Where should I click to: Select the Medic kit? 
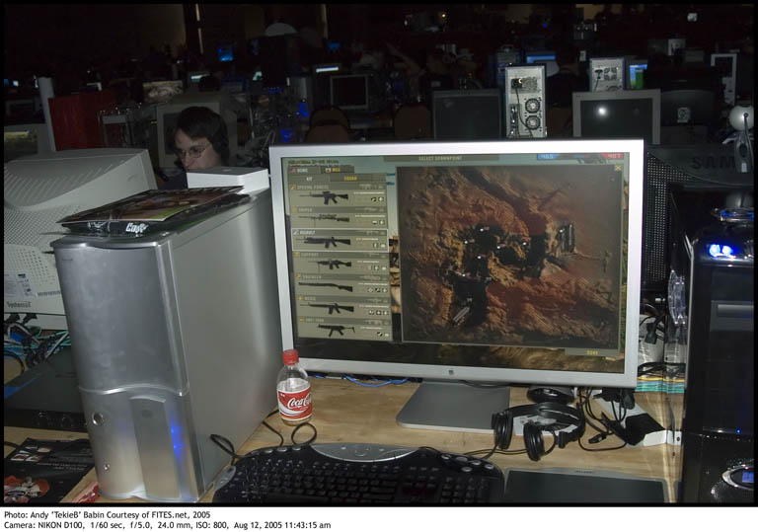point(342,306)
